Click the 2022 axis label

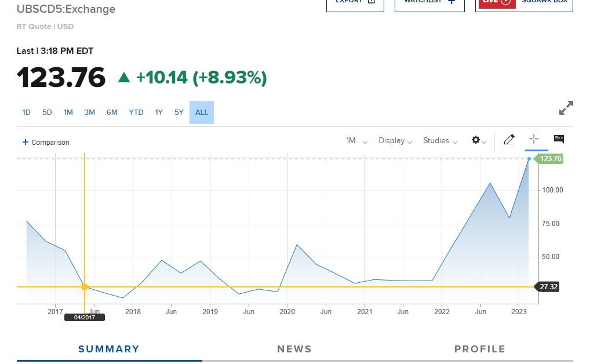coord(442,312)
